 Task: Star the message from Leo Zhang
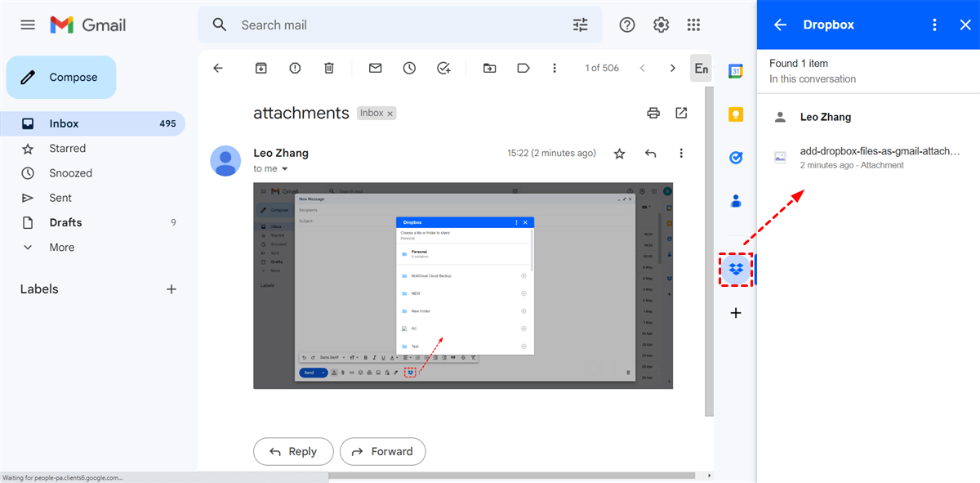pos(620,153)
